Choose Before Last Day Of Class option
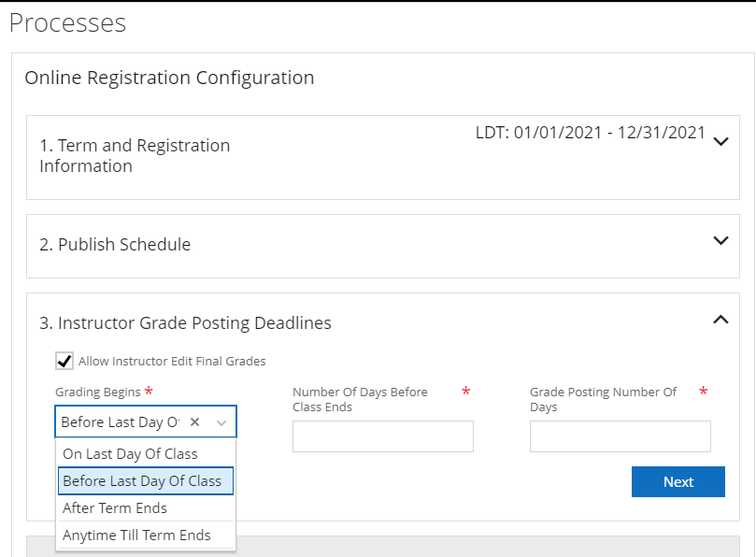 click(x=142, y=481)
